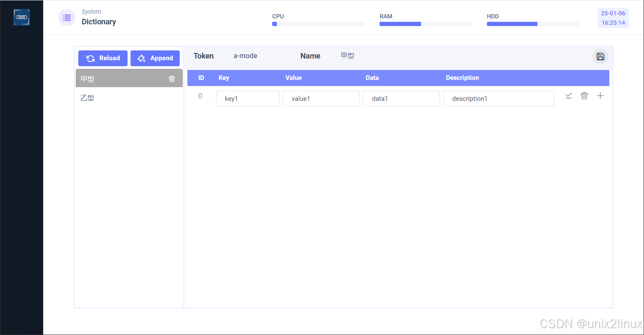Click the row ID 0 cell
Image resolution: width=644 pixels, height=335 pixels.
click(x=200, y=96)
